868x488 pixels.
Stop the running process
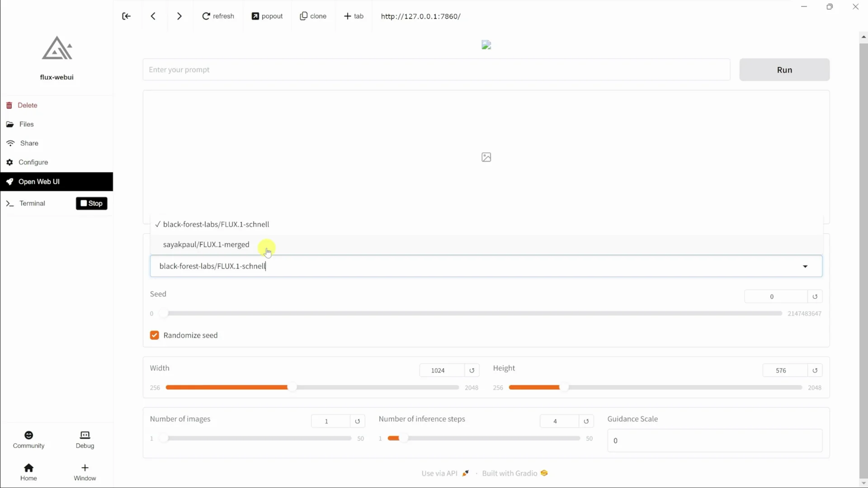(91, 203)
